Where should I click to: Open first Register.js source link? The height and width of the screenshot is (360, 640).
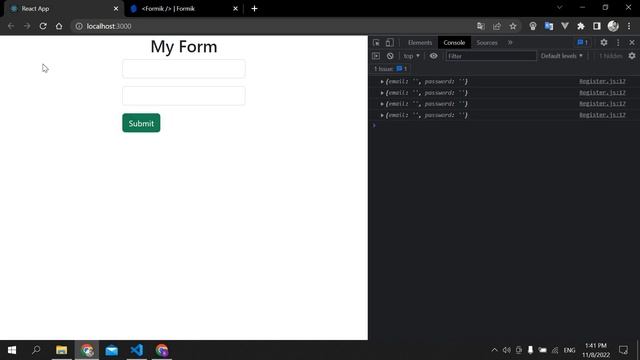(x=602, y=82)
